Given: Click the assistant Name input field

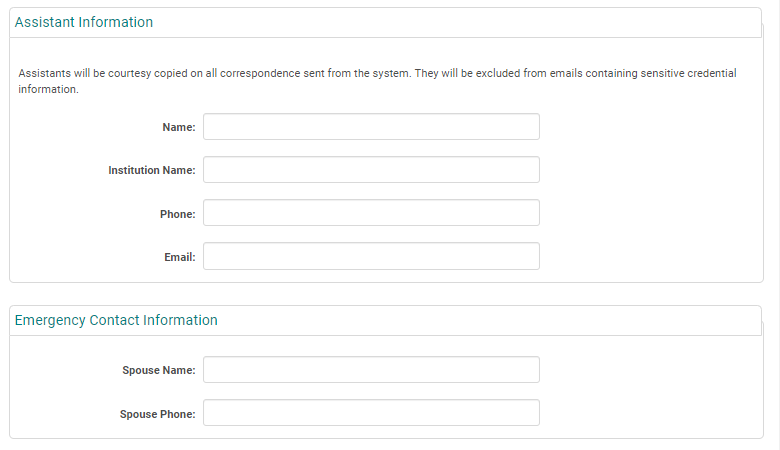Looking at the screenshot, I should coord(371,127).
